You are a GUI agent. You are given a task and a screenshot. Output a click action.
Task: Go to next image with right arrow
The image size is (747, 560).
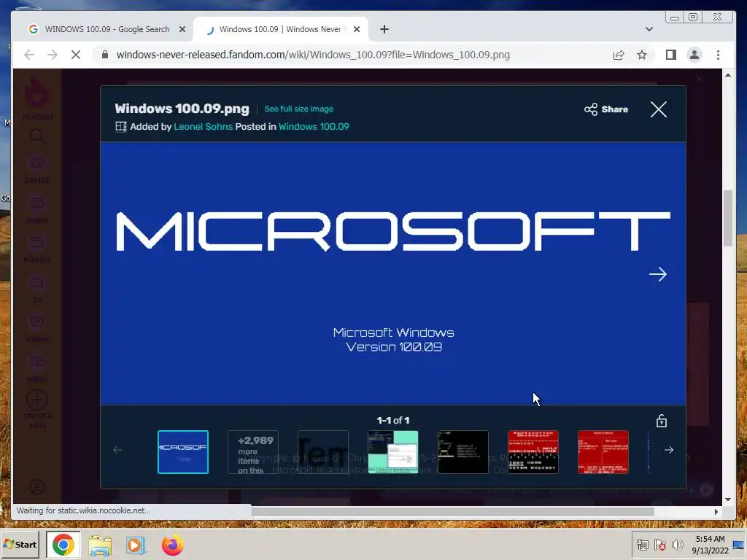657,274
